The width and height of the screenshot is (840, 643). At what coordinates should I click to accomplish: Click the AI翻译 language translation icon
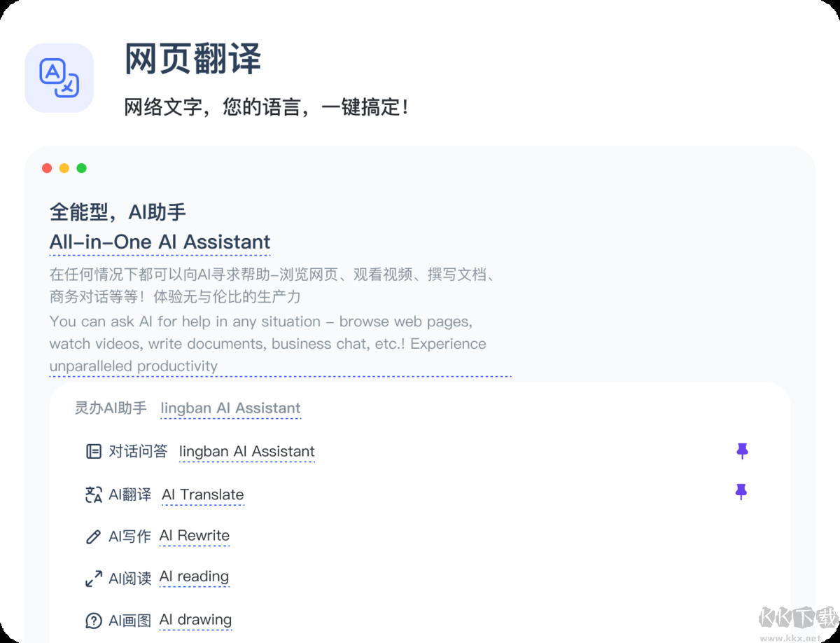[93, 495]
